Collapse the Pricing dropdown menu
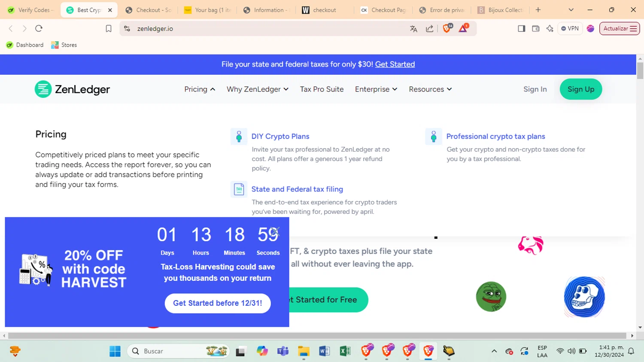The image size is (644, 362). 200,89
